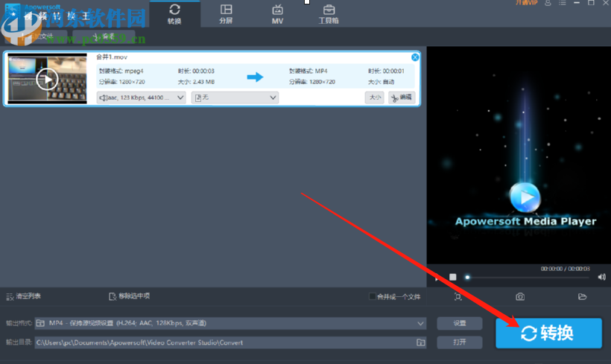Enable 合并成一个文件 (Merge into one file) checkbox
This screenshot has height=364, width=611.
click(x=372, y=297)
